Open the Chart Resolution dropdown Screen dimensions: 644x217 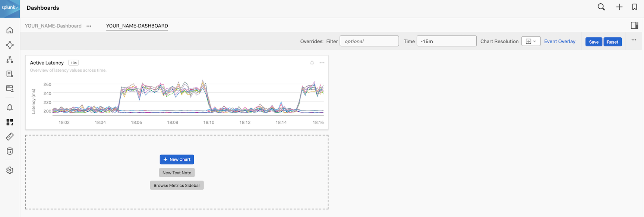click(531, 41)
